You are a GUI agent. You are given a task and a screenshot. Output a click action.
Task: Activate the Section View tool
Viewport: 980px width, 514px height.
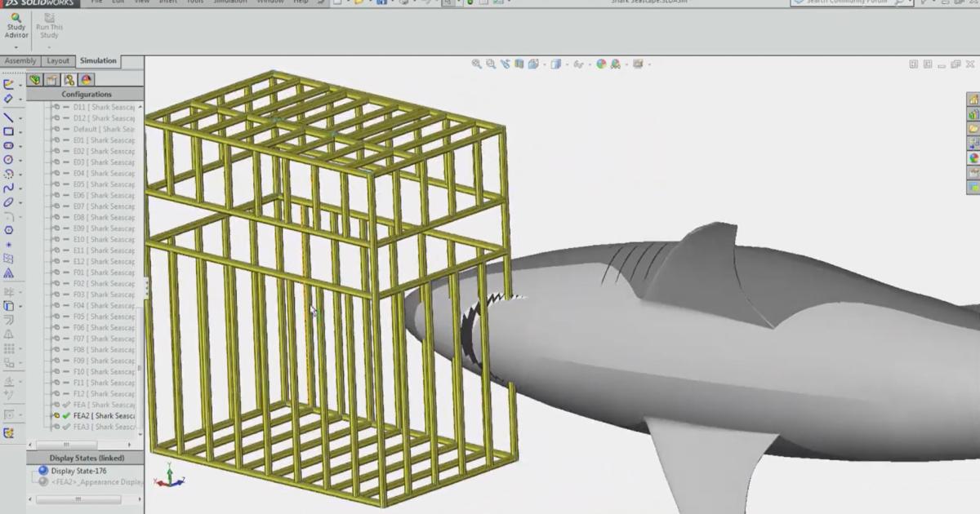click(x=519, y=63)
